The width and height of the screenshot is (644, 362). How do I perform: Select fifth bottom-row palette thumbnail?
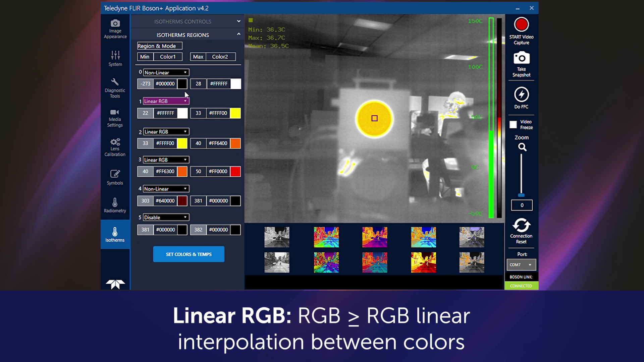pyautogui.click(x=472, y=262)
